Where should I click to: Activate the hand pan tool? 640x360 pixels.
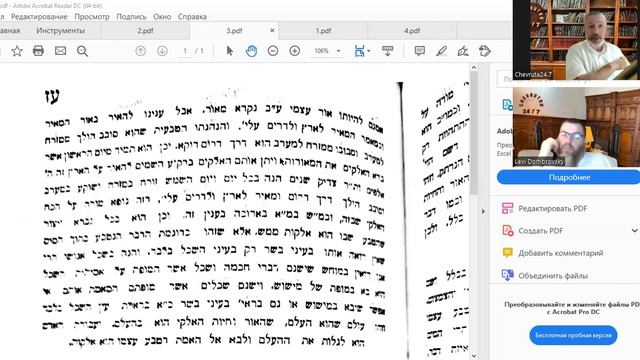pos(251,51)
